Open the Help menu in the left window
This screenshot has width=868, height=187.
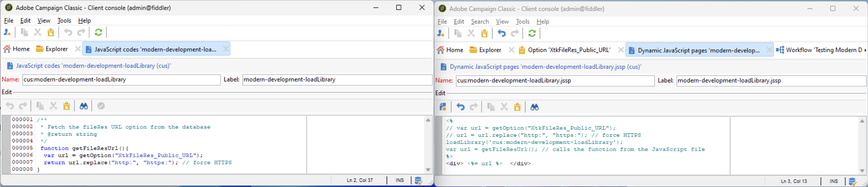click(x=85, y=21)
